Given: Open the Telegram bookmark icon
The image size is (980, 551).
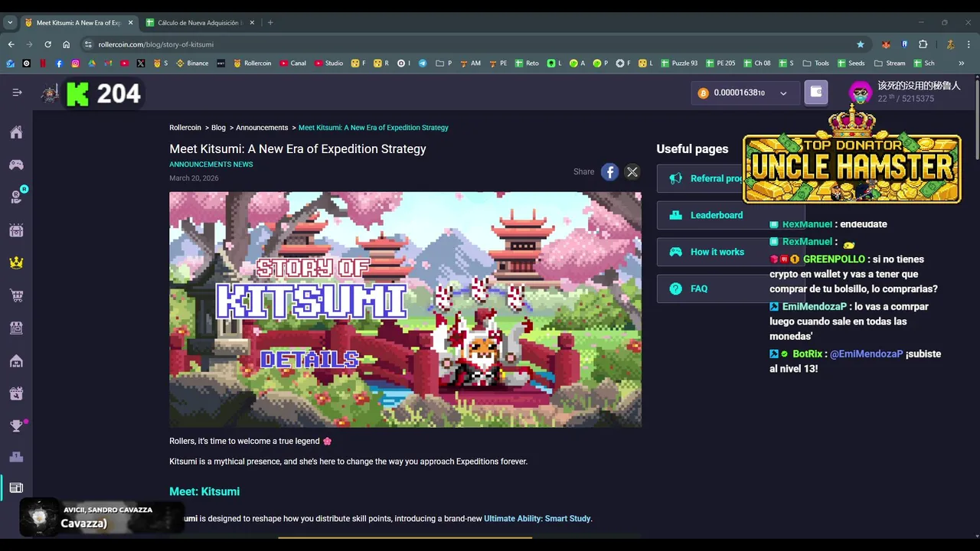Looking at the screenshot, I should click(423, 64).
